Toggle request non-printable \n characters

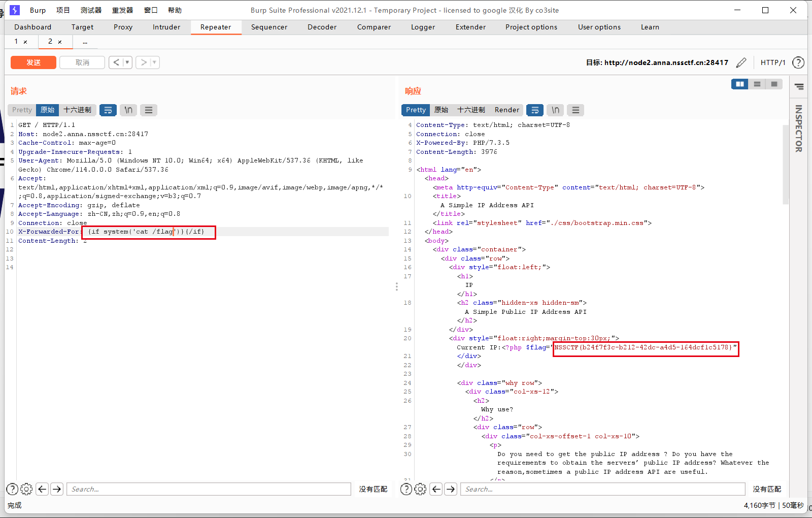128,110
